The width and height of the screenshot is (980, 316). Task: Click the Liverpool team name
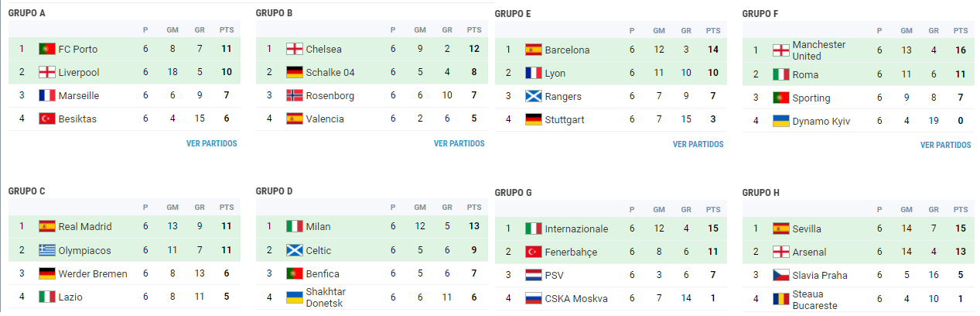(79, 72)
